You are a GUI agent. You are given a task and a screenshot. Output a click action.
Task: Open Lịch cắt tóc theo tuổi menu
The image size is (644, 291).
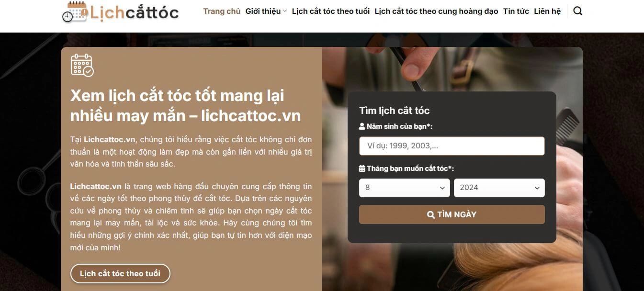[x=331, y=11]
